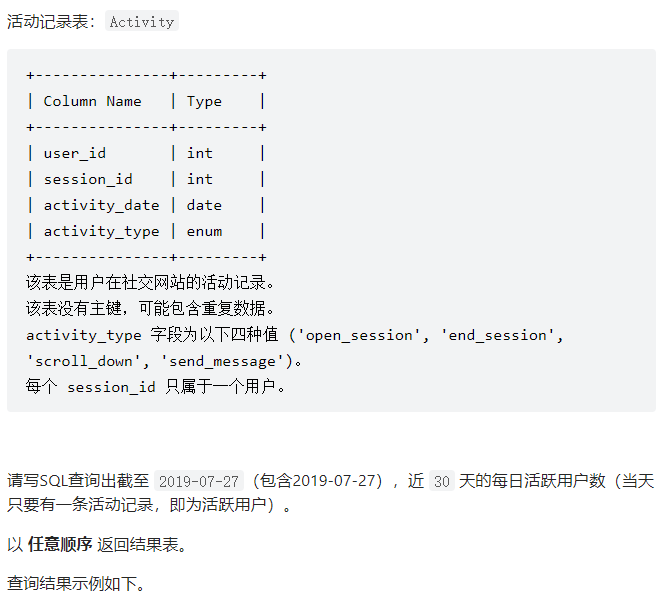
Task: Click the activity_type column name
Action: click(x=102, y=232)
